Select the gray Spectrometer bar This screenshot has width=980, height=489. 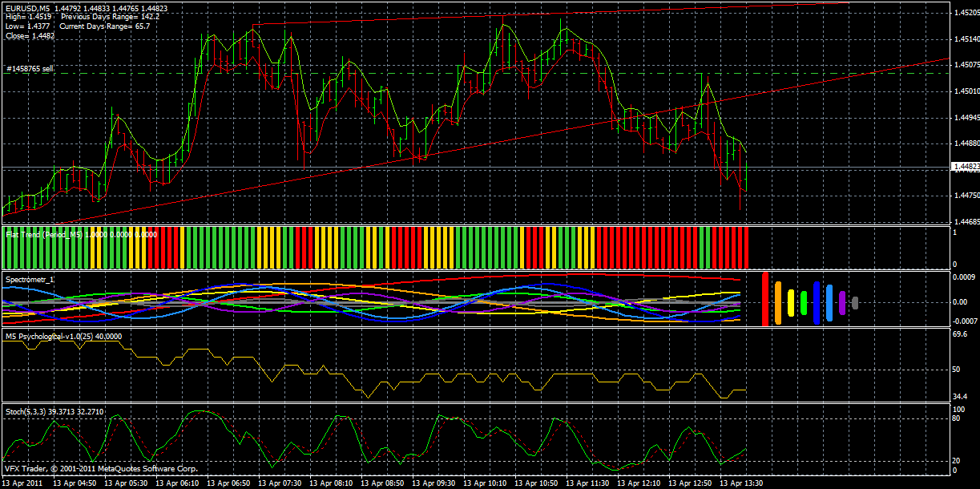coord(854,303)
